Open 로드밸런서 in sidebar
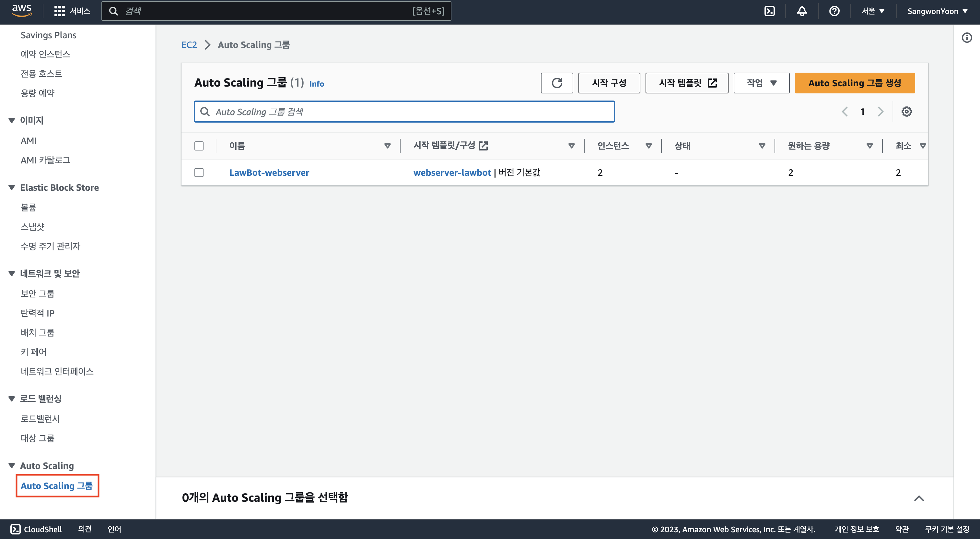Screen dimensions: 980x539 [40, 419]
